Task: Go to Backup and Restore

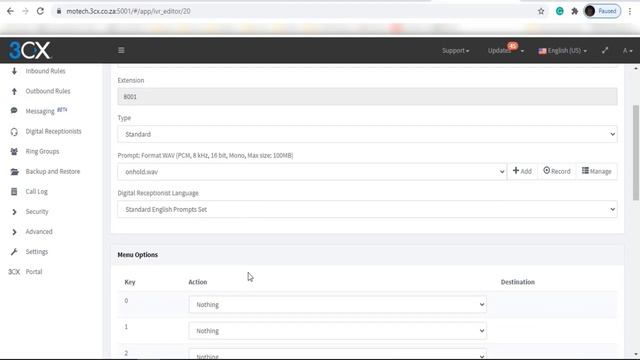Action: click(x=53, y=171)
